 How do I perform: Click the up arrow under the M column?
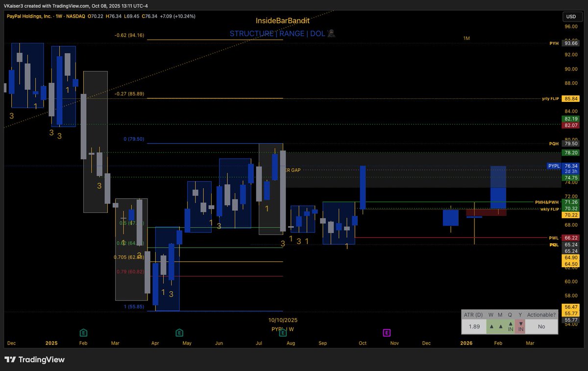(x=500, y=326)
